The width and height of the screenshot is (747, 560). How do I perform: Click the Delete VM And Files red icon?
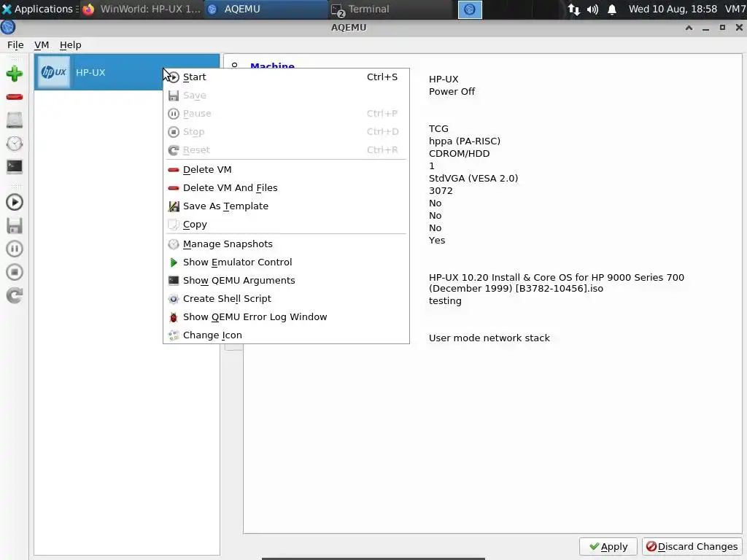click(x=174, y=188)
